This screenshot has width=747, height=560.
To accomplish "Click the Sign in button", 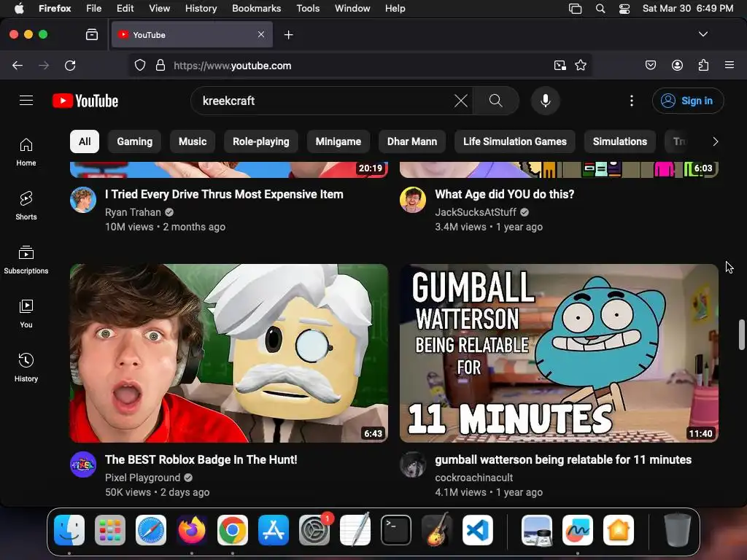I will [688, 101].
